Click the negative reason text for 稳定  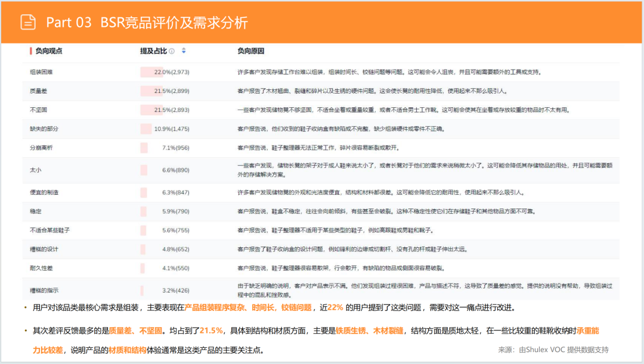(x=387, y=211)
